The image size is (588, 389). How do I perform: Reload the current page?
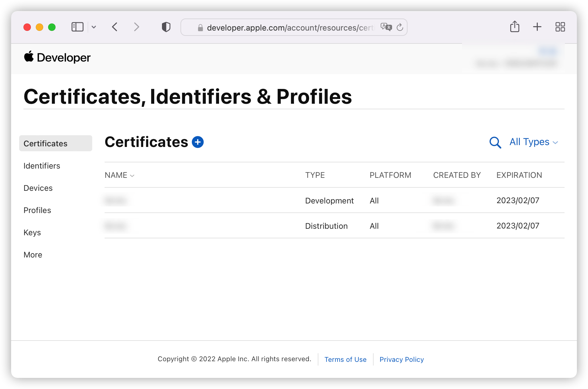tap(400, 27)
